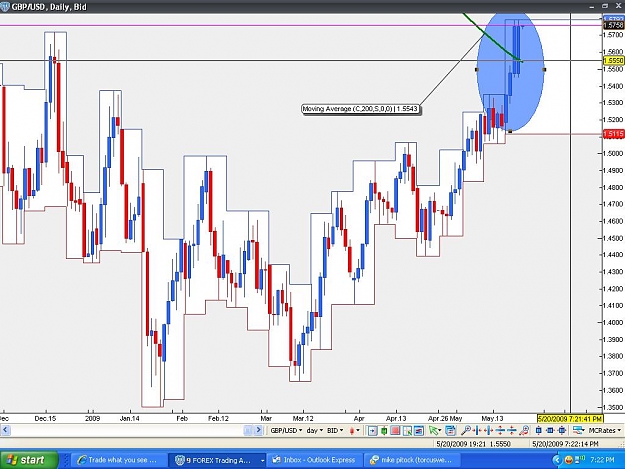Click the 1.5000 price axis label

tap(614, 153)
